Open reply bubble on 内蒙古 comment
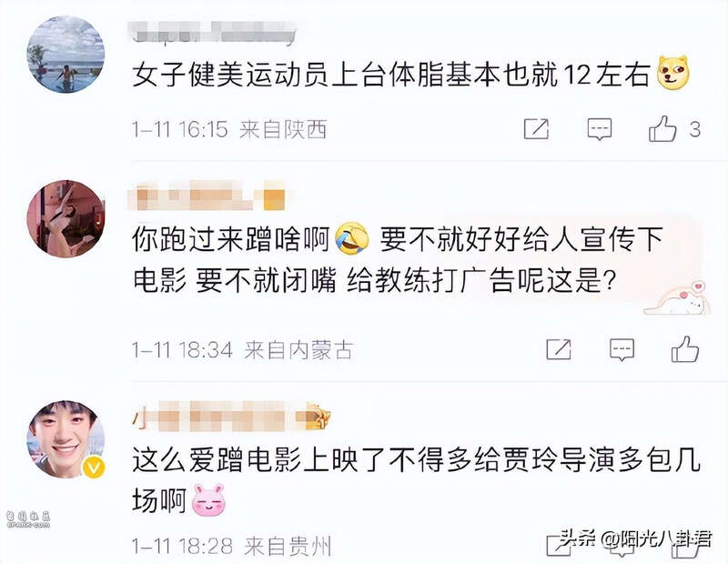This screenshot has height=563, width=728. click(622, 349)
